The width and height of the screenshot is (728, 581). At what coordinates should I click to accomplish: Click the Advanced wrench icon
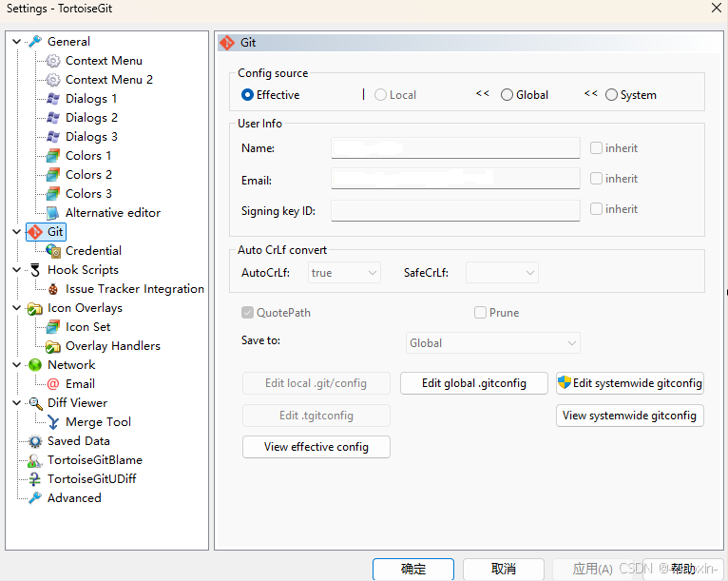[35, 498]
